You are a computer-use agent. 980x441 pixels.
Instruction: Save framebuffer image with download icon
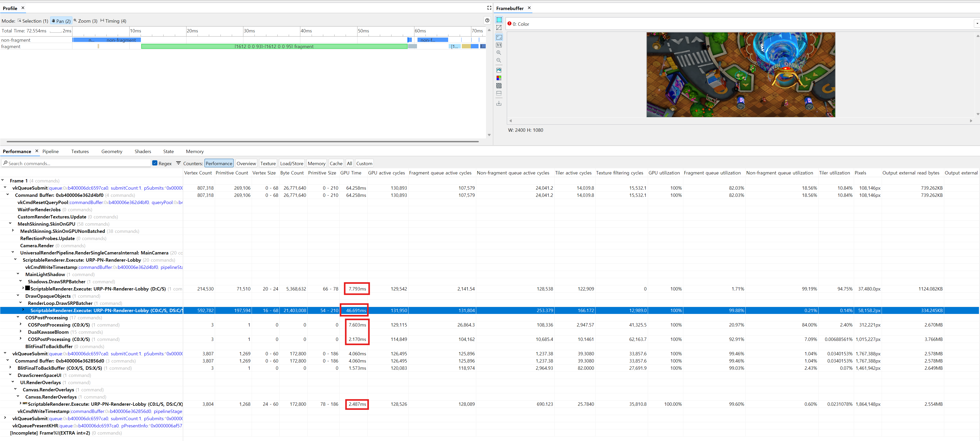[x=499, y=103]
